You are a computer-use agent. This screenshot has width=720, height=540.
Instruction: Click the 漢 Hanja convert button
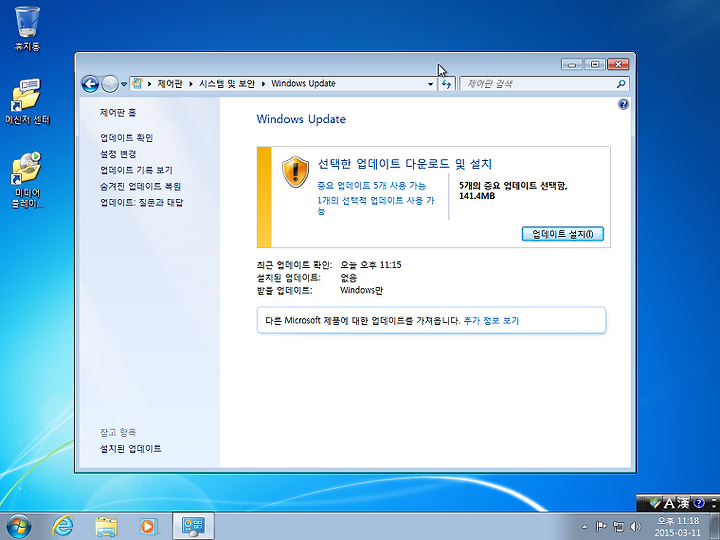[x=683, y=504]
